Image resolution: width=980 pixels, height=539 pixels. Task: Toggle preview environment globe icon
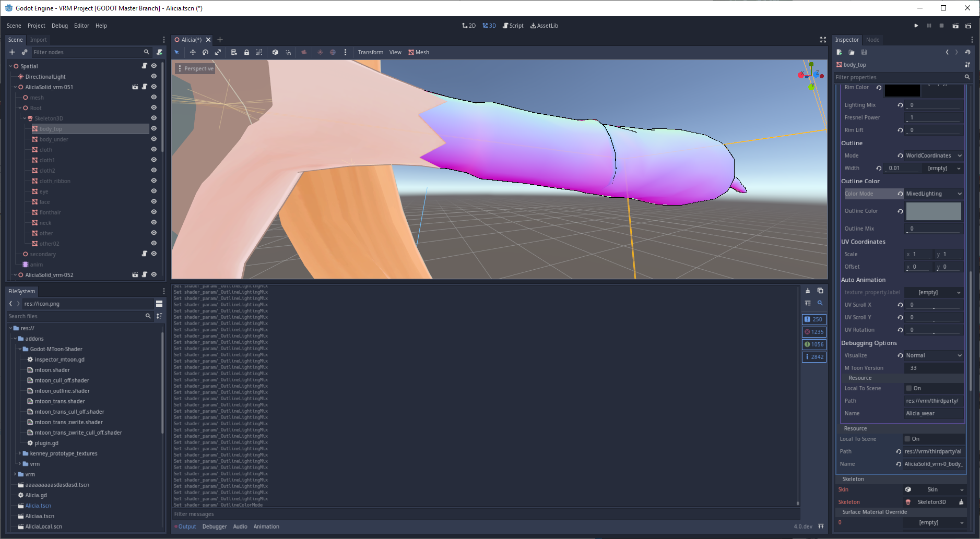[333, 52]
